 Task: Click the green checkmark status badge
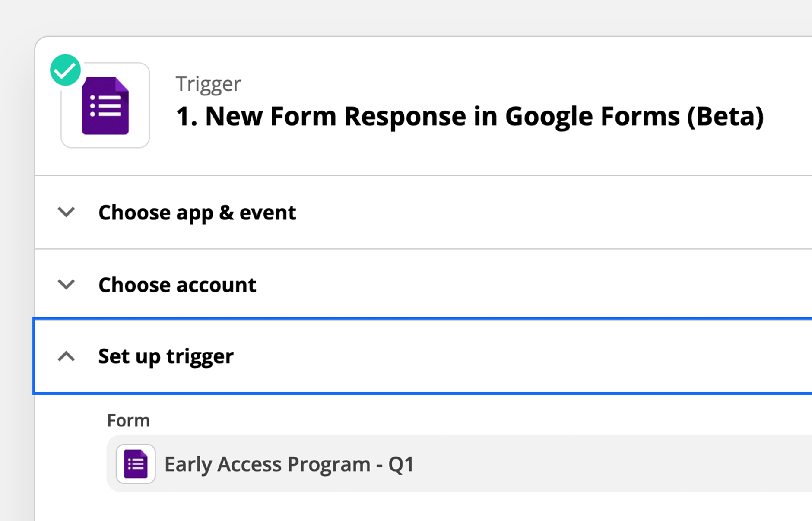point(65,70)
